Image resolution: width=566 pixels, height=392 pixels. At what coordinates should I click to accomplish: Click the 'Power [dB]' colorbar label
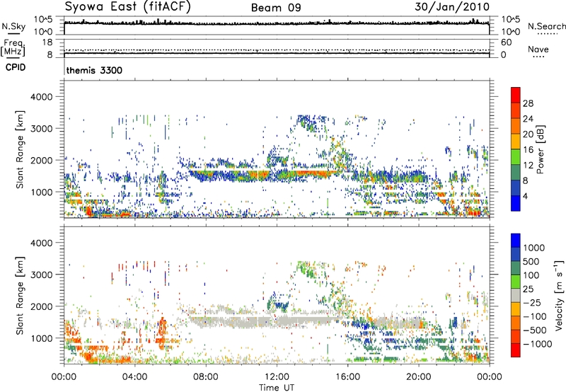click(540, 149)
